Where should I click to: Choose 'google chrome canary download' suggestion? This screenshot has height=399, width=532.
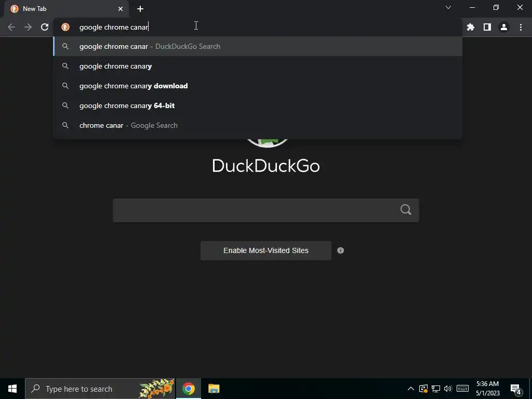[258, 86]
